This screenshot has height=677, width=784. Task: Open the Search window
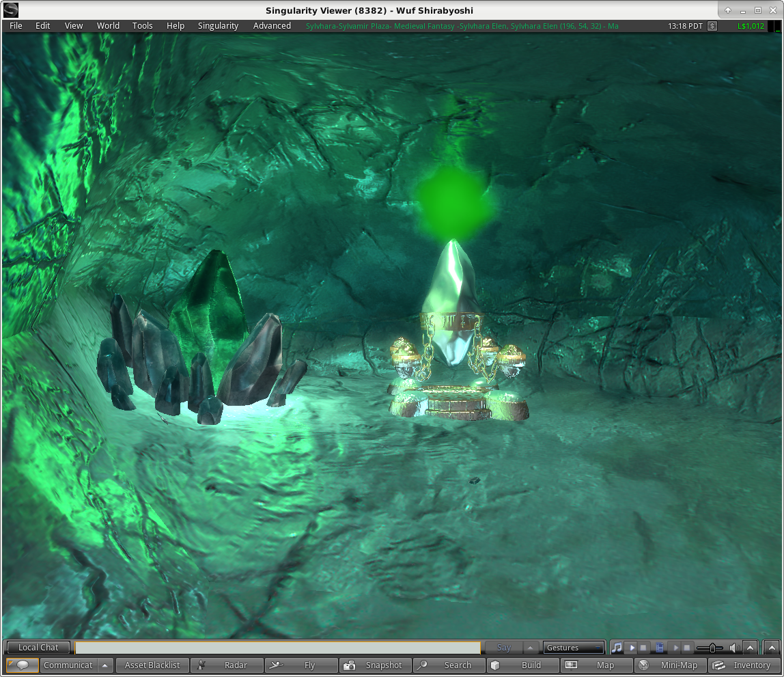point(449,665)
